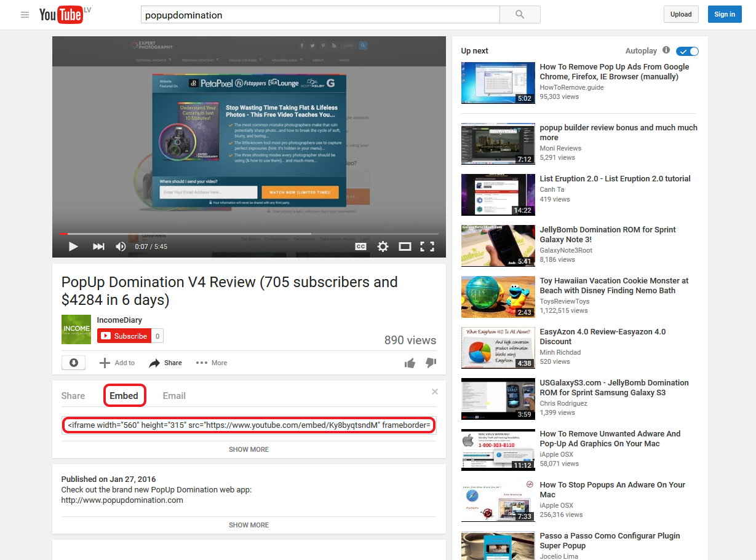Open USGalaxyS3.com JellyBomb video thumbnail
Viewport: 756px width, 560px height.
pos(498,399)
